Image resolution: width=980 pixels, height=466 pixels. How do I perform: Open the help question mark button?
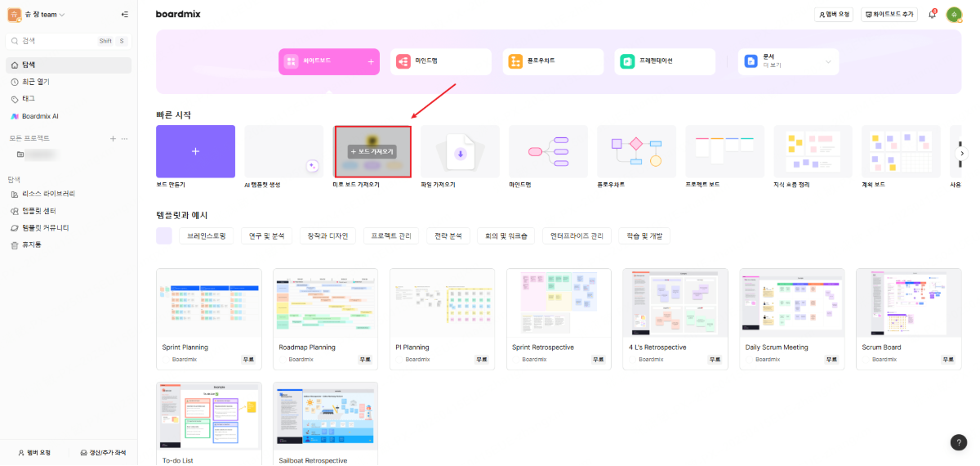[x=959, y=442]
